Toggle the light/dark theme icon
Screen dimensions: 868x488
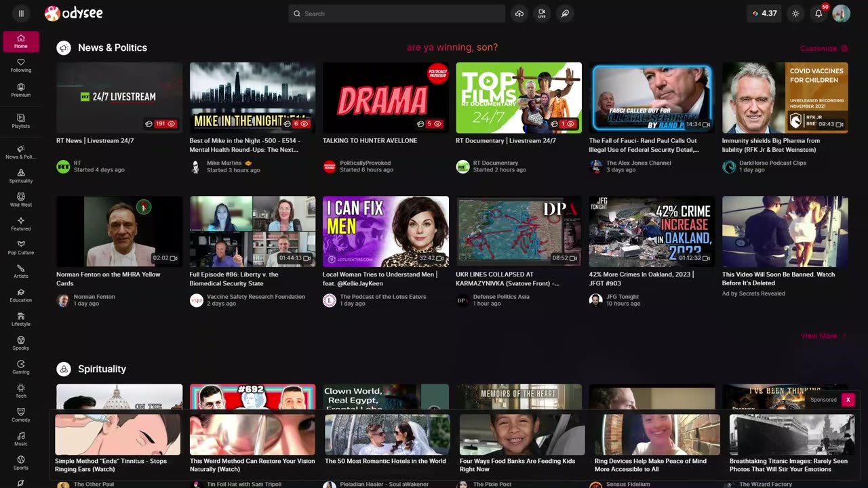(795, 14)
